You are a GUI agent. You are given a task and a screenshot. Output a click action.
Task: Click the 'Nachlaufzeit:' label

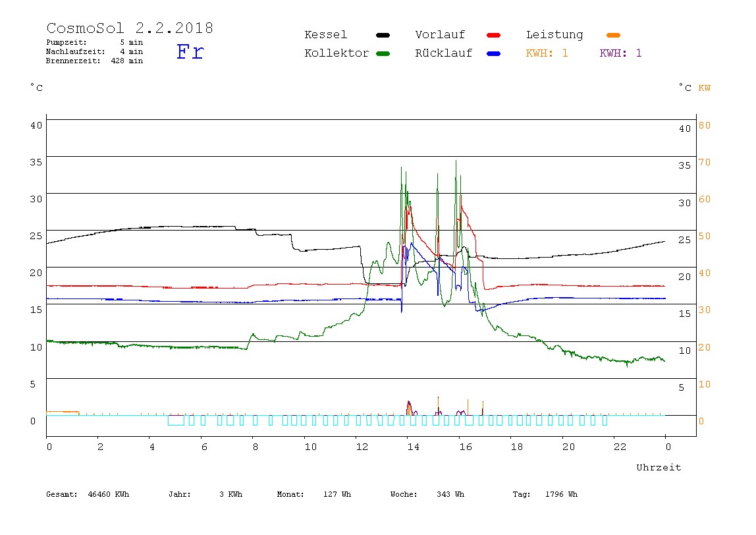(x=75, y=51)
